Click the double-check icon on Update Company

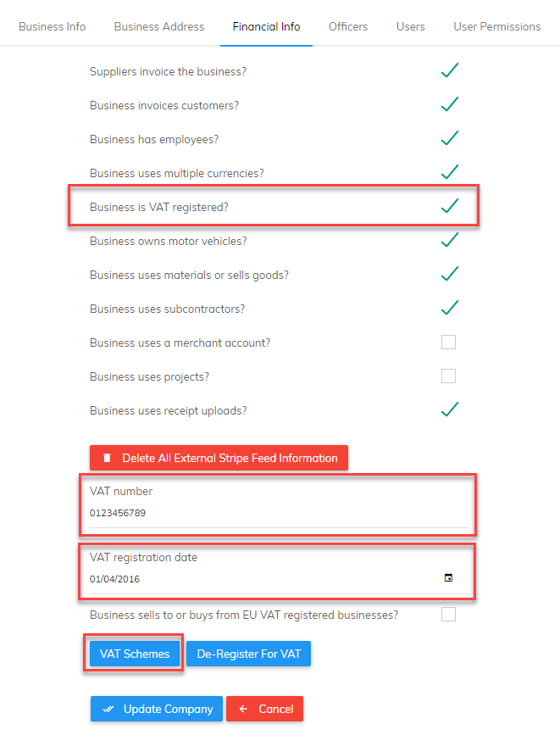click(108, 710)
